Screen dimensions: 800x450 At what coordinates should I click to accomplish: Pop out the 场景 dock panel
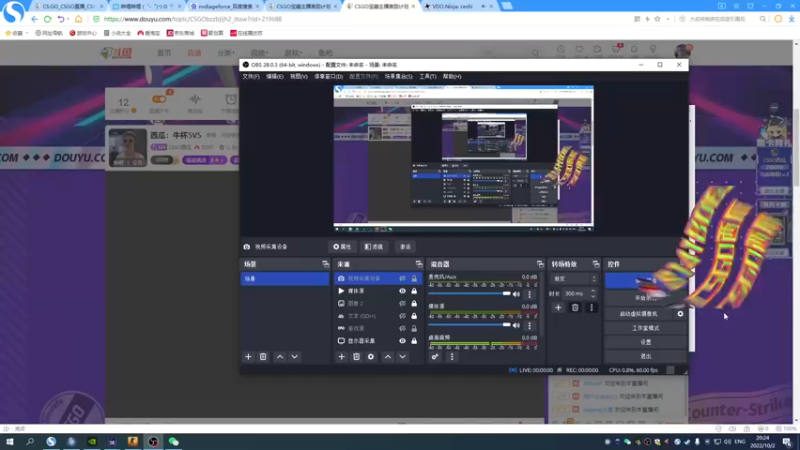(326, 264)
